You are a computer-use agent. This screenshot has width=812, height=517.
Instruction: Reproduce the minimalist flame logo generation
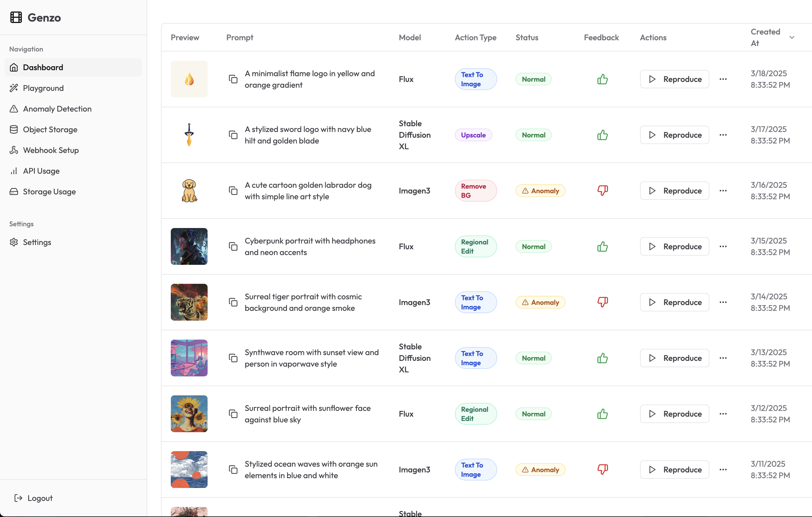[x=675, y=79]
